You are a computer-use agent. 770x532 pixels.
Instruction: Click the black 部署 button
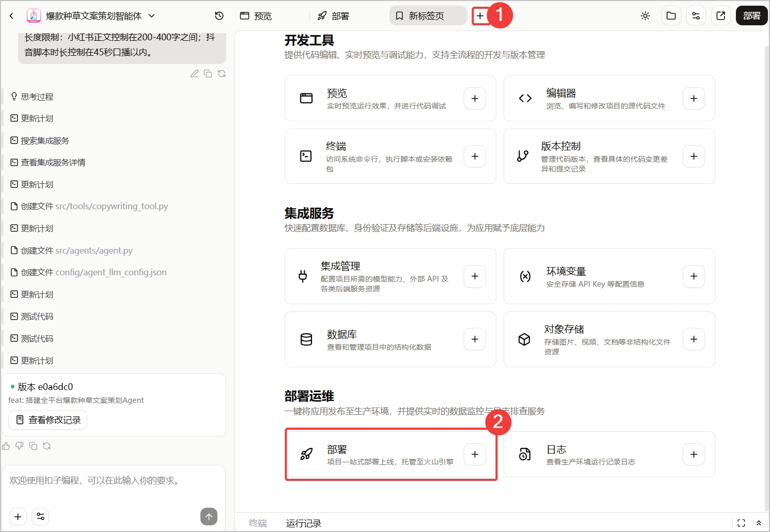(x=751, y=16)
